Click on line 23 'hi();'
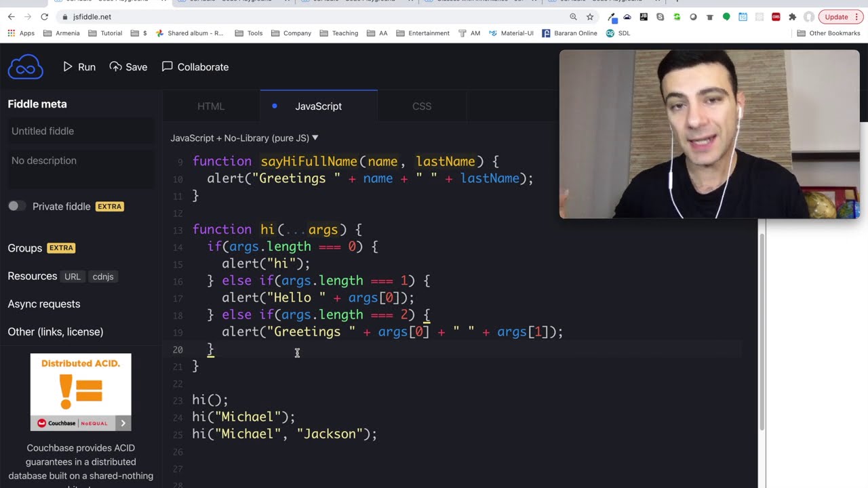This screenshot has width=868, height=488. 210,400
